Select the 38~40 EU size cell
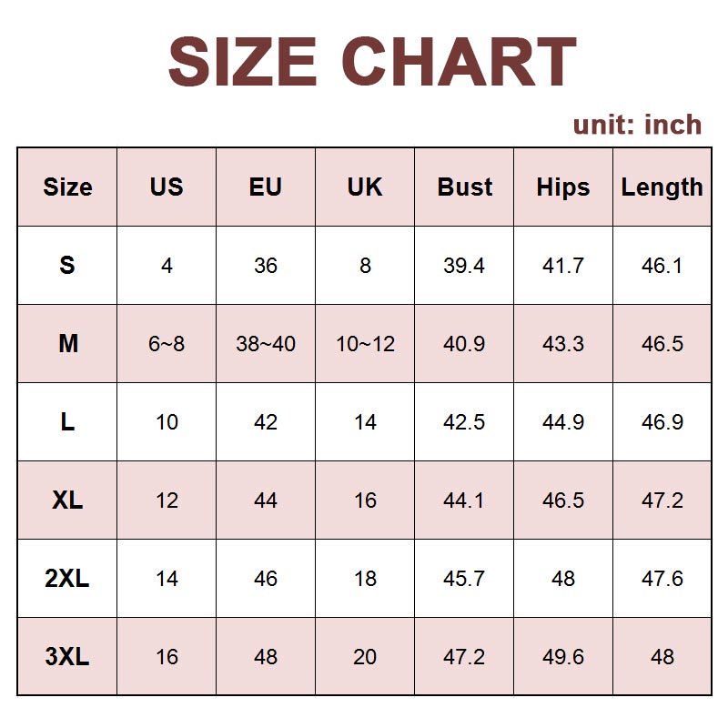The image size is (728, 728). pos(266,344)
